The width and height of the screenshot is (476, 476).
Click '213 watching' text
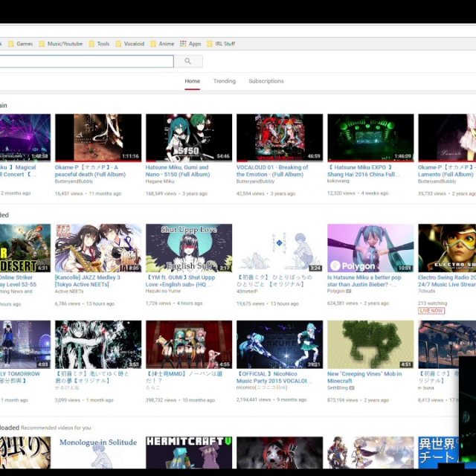point(432,303)
